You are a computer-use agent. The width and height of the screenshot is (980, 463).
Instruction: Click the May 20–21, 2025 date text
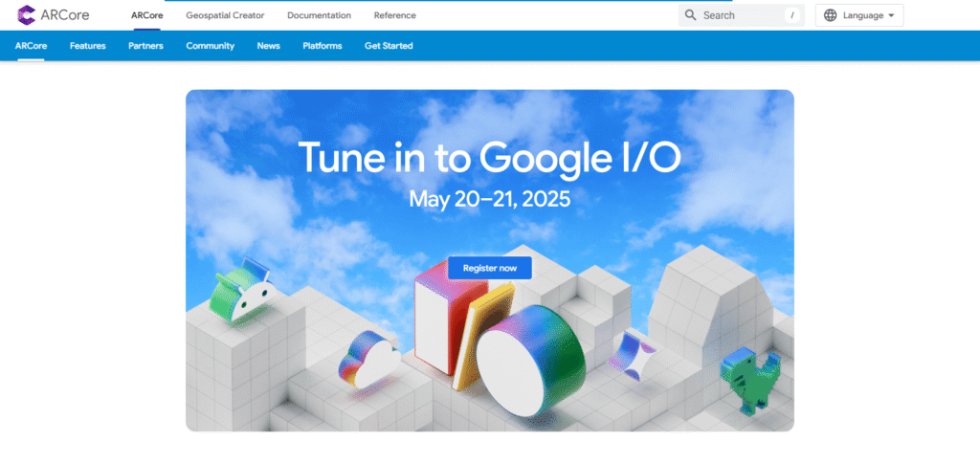point(489,199)
